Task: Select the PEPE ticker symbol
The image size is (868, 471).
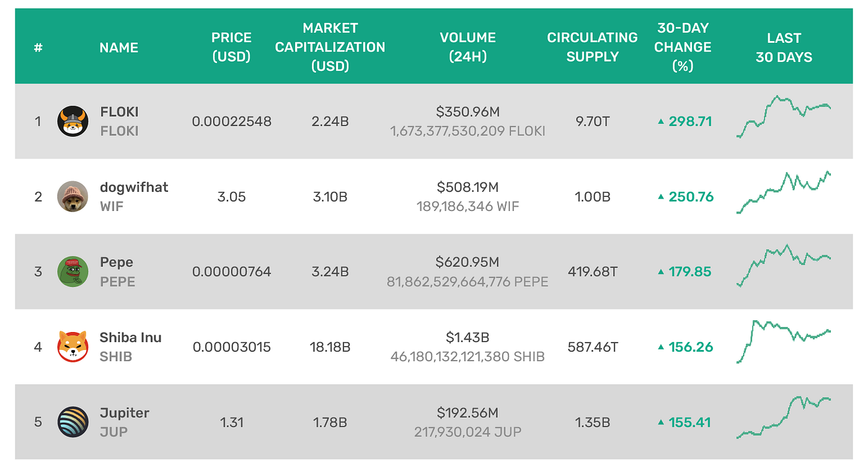Action: [117, 281]
